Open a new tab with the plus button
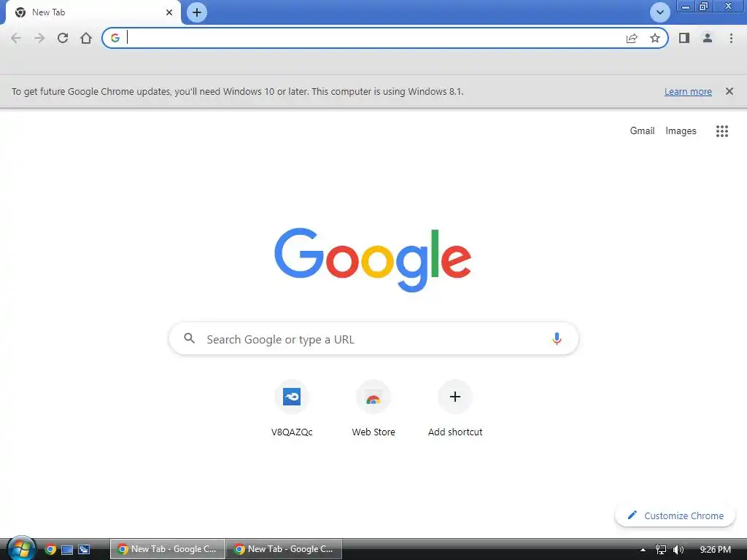 coord(197,12)
